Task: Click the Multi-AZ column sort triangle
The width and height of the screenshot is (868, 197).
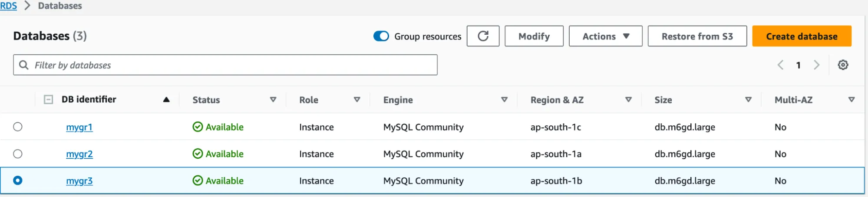Action: point(851,100)
